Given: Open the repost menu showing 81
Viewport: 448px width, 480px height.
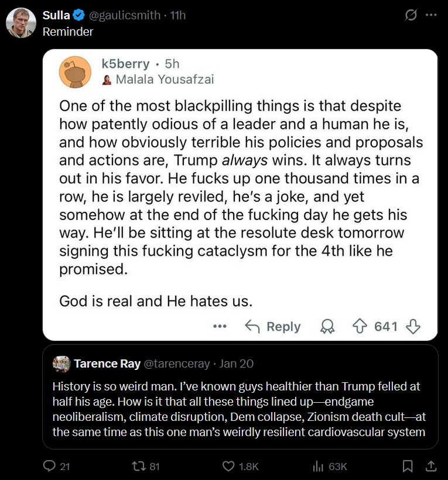Looking at the screenshot, I should [x=138, y=466].
